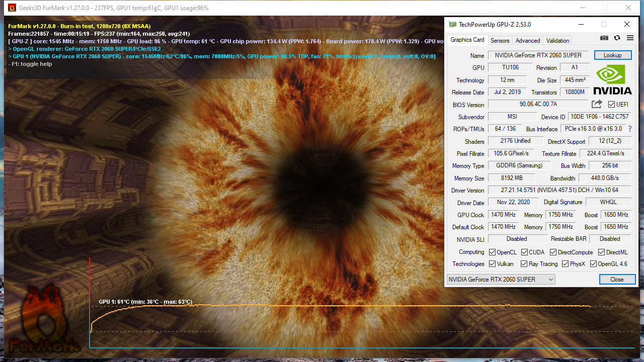Click the refresh icon in GPU-Z
The height and width of the screenshot is (362, 644).
pyautogui.click(x=617, y=38)
